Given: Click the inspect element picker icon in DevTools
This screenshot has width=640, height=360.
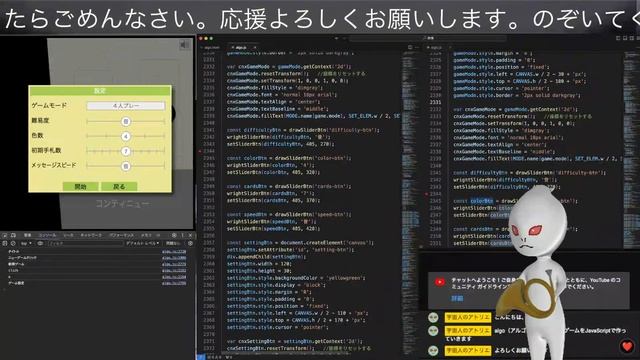Looking at the screenshot, I should [x=5, y=236].
